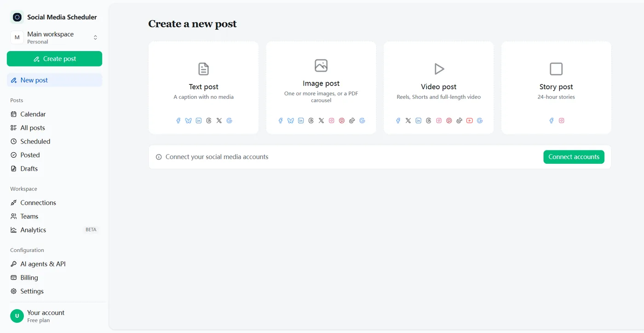Viewport: 644px width, 333px height.
Task: Click Facebook icon under Image post
Action: point(280,121)
